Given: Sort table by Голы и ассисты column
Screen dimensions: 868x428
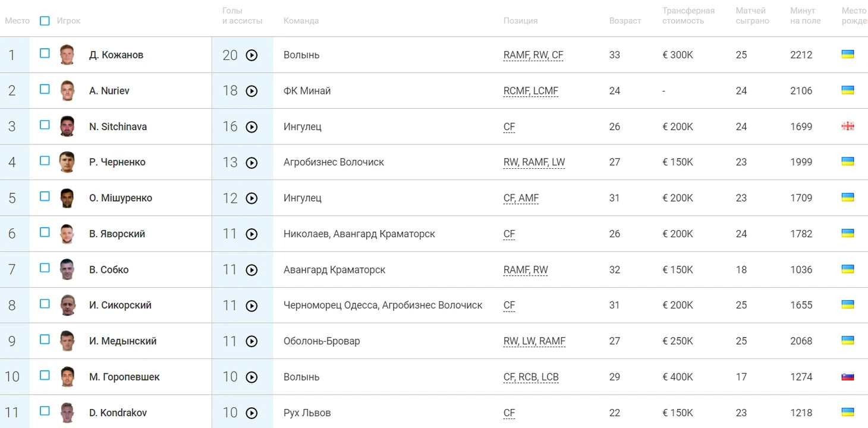Looking at the screenshot, I should (242, 15).
